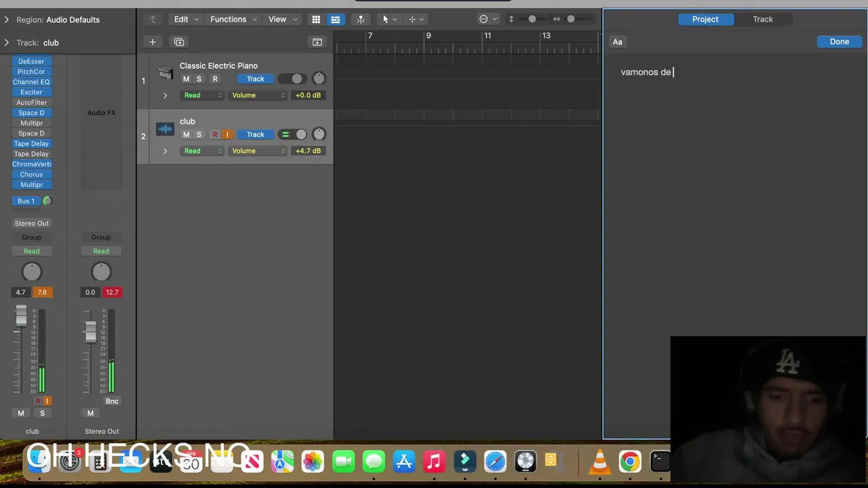868x488 pixels.
Task: Open Messages from the Dock
Action: [x=374, y=462]
